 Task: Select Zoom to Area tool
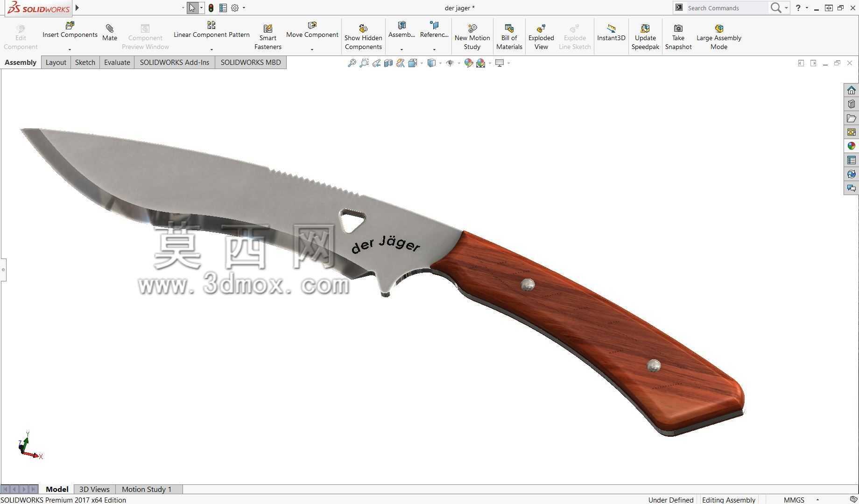[x=364, y=63]
